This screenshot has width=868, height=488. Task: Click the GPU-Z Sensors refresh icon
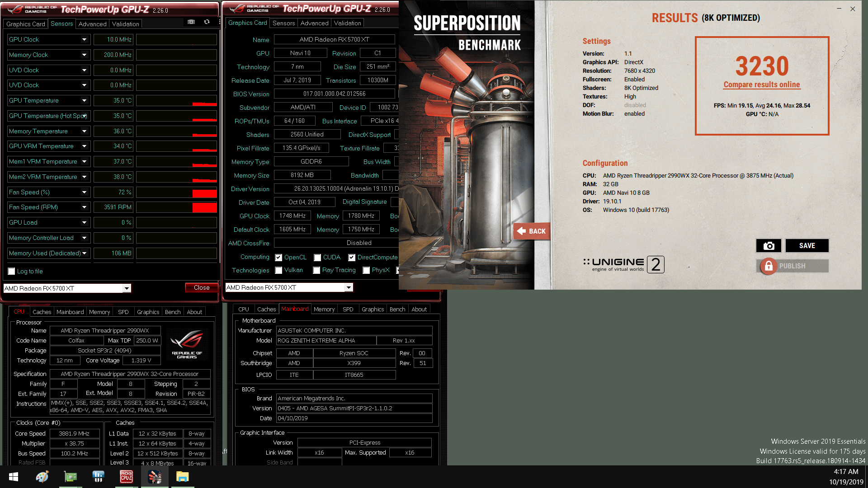point(207,22)
